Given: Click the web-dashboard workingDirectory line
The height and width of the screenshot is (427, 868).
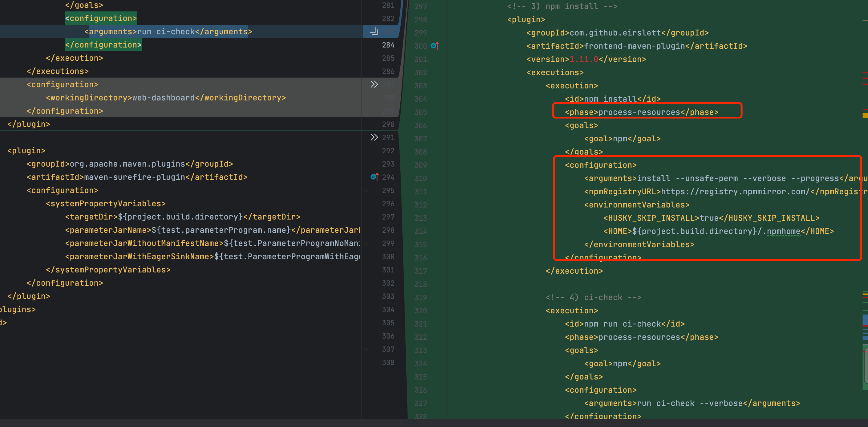Looking at the screenshot, I should (166, 98).
